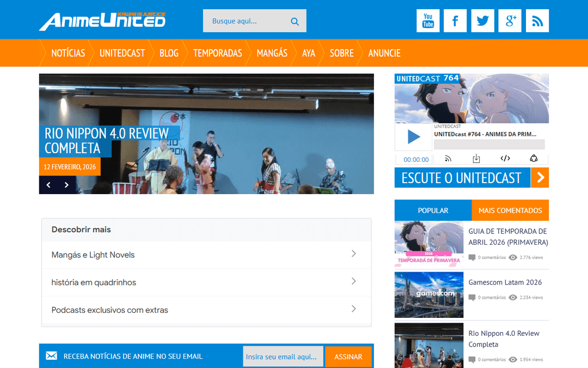Play the UNITEDcast #764 episode
The height and width of the screenshot is (368, 588).
pos(414,137)
